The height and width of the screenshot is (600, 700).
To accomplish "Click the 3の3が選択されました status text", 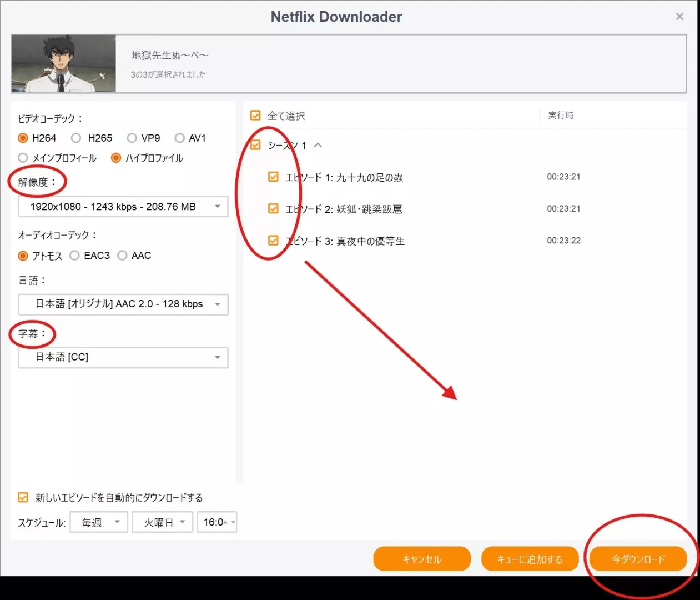I will coord(168,74).
